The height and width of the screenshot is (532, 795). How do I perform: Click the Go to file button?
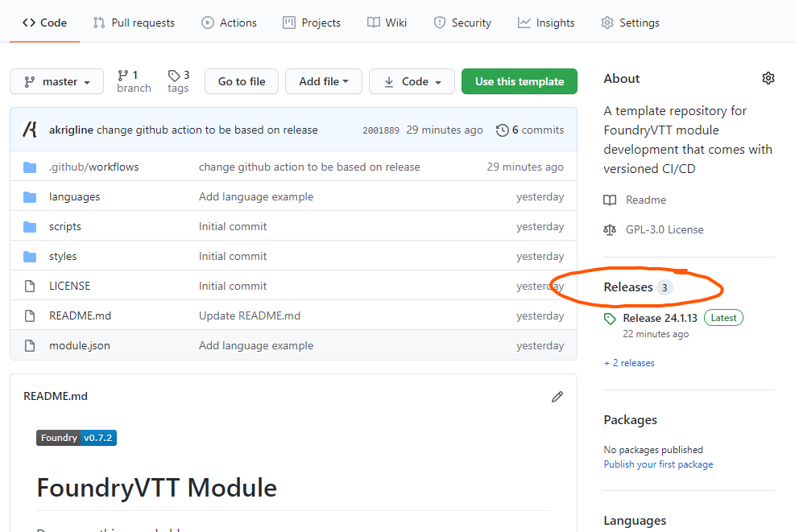point(242,81)
